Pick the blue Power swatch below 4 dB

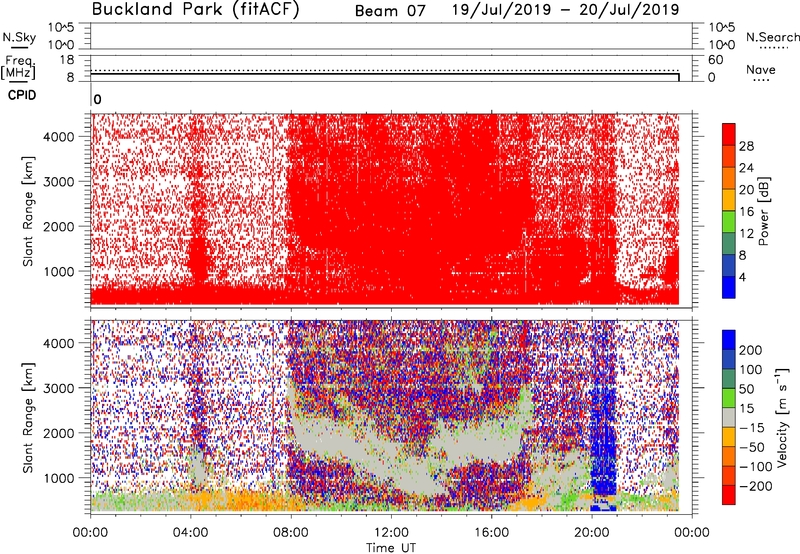[729, 287]
